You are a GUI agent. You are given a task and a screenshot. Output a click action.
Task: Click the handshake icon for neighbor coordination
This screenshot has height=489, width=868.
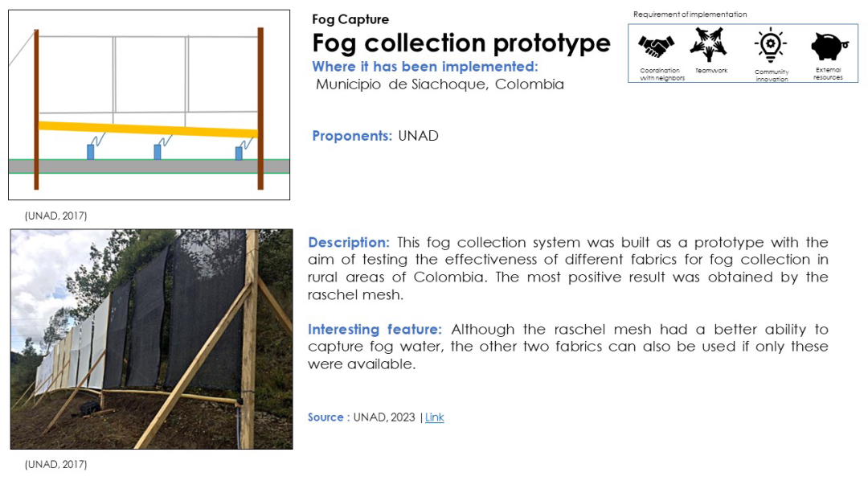pos(656,47)
